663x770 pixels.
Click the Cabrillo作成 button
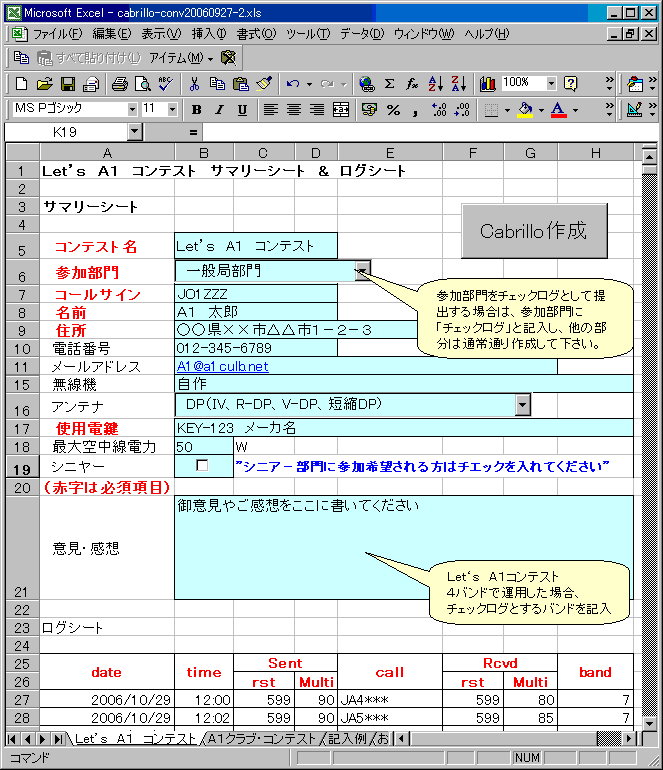pos(534,231)
